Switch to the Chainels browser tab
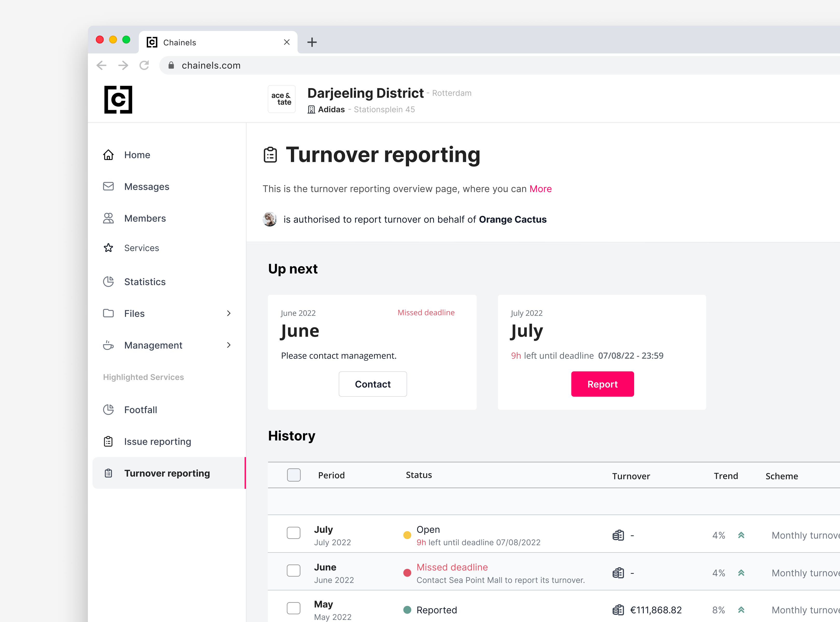Image resolution: width=840 pixels, height=622 pixels. [x=218, y=42]
